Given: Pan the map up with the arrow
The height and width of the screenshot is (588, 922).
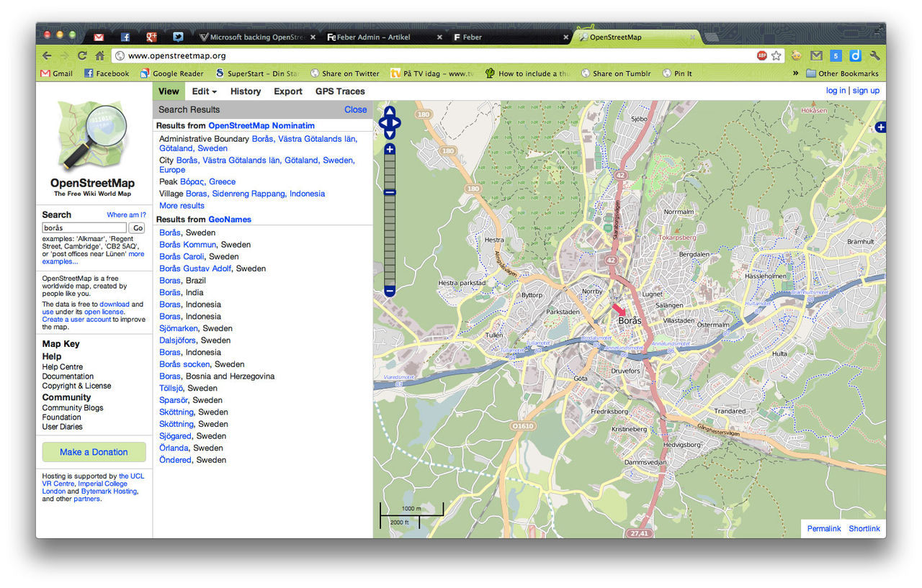Looking at the screenshot, I should click(x=390, y=112).
